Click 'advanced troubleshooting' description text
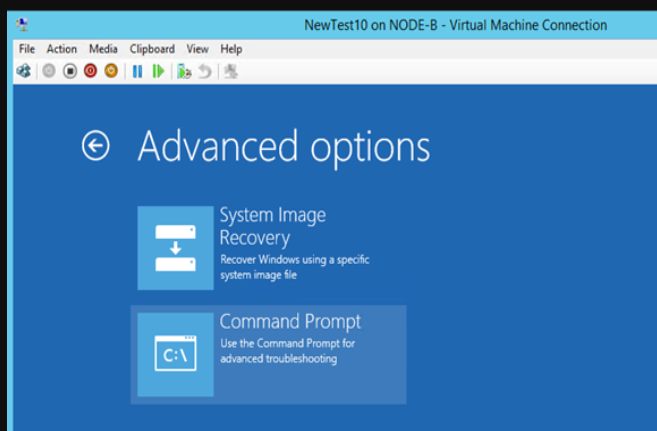The image size is (657, 431). (x=279, y=359)
